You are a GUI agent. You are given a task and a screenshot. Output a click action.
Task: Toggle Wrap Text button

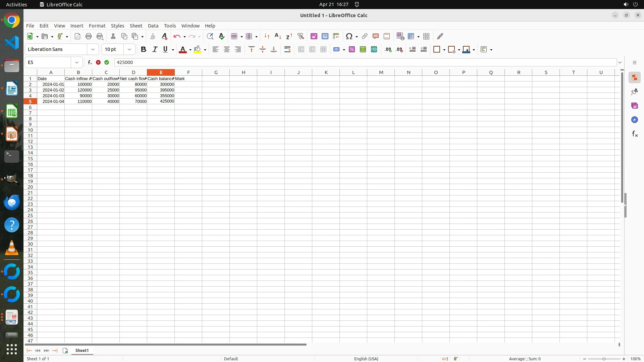tap(287, 50)
